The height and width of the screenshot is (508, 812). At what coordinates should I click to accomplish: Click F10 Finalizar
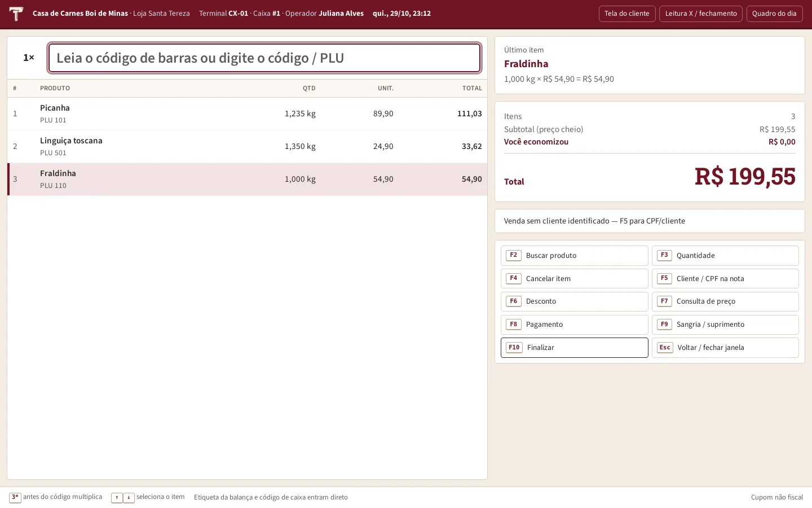tap(574, 348)
